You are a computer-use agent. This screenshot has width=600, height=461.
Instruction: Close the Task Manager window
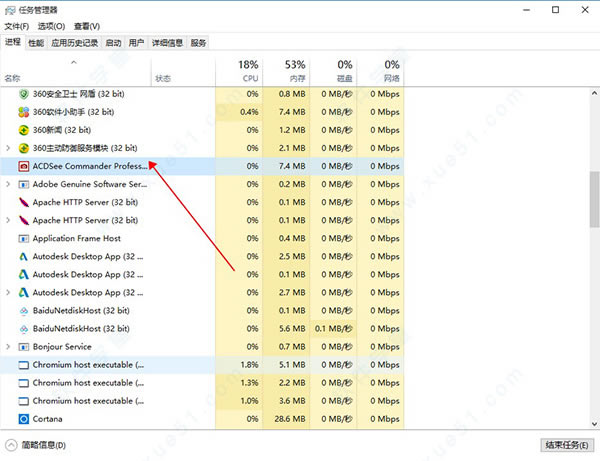pos(585,10)
